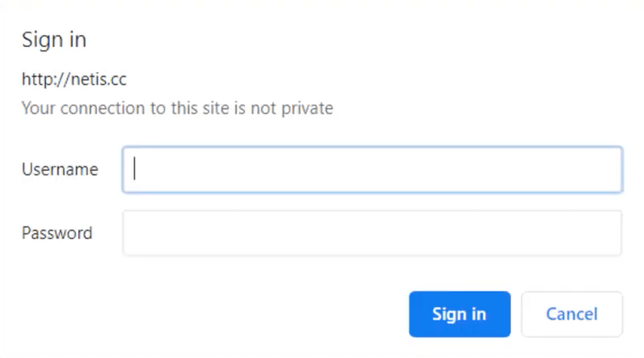The image size is (644, 358).
Task: Activate the field beside Username
Action: pyautogui.click(x=372, y=169)
